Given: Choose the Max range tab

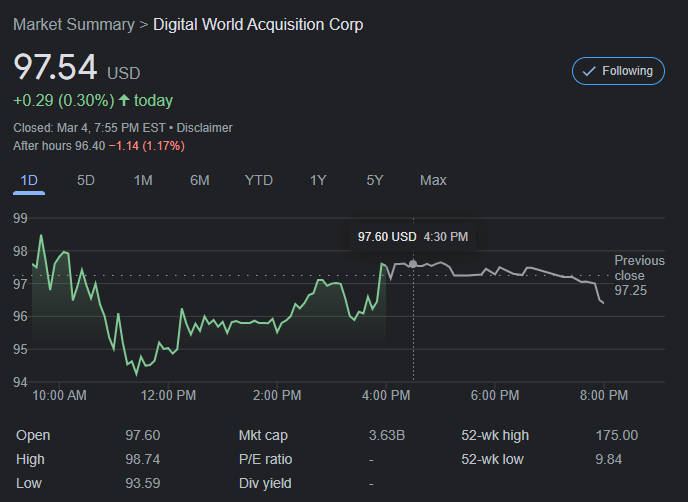Looking at the screenshot, I should [x=433, y=180].
